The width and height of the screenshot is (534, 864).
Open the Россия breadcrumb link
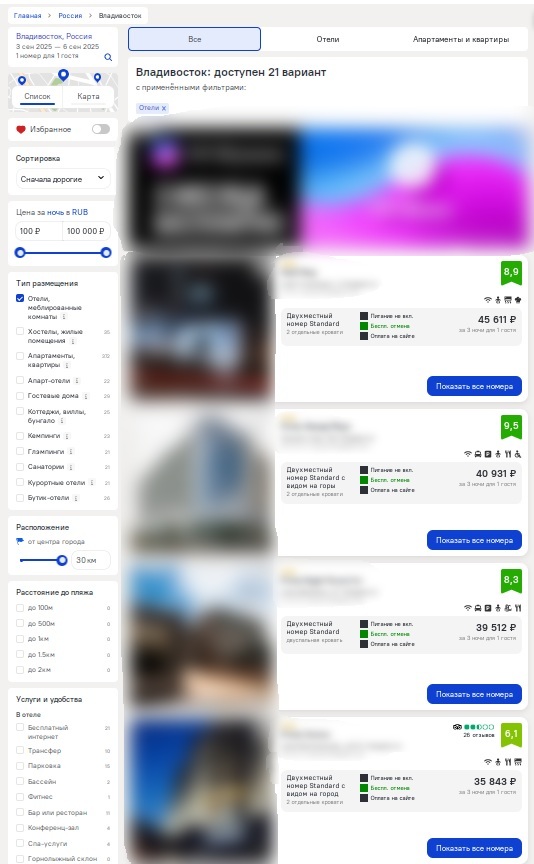(70, 15)
